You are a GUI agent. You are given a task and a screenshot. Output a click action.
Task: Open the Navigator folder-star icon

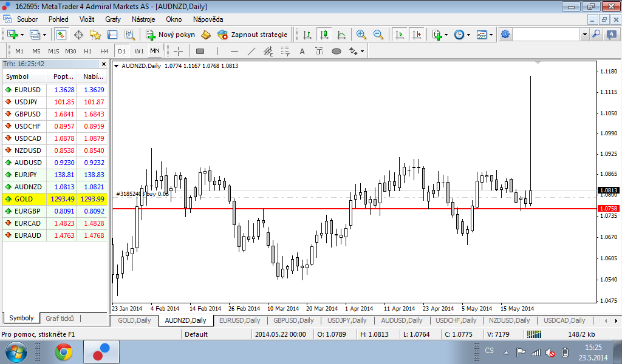coord(95,35)
